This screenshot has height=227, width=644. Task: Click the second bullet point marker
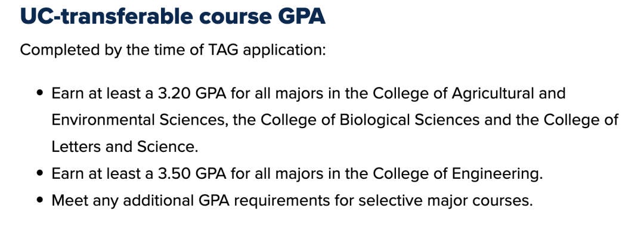(x=39, y=173)
